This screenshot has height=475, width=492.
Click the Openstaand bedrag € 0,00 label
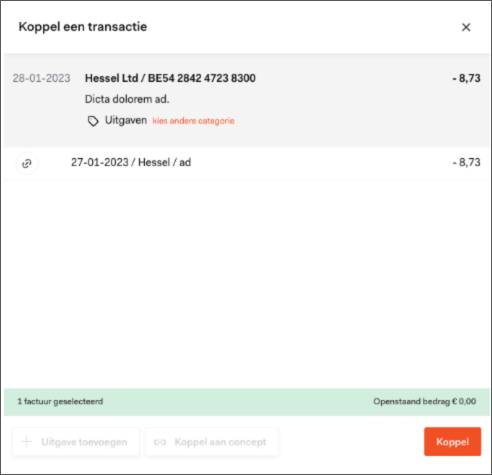tap(424, 401)
